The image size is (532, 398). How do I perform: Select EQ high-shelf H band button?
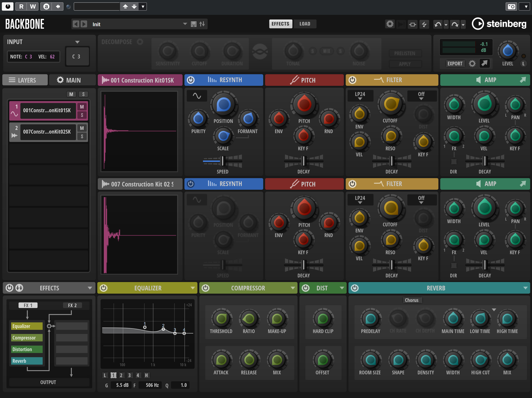[146, 375]
